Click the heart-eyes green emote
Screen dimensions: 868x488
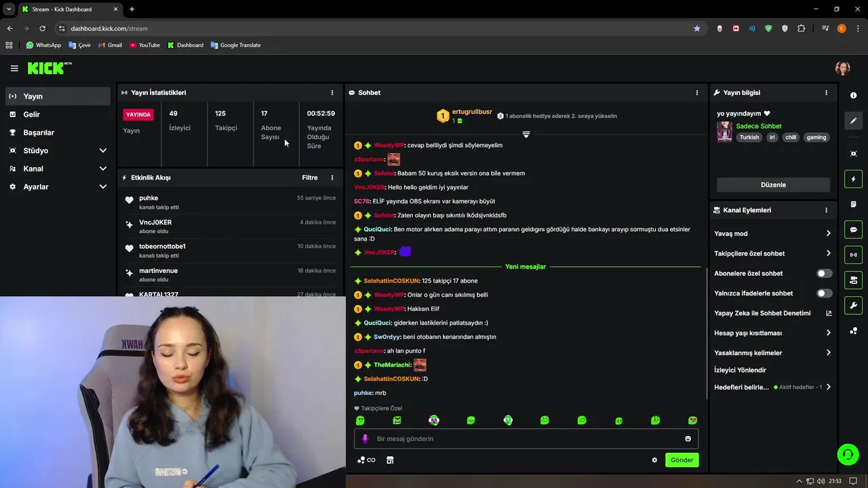click(692, 420)
